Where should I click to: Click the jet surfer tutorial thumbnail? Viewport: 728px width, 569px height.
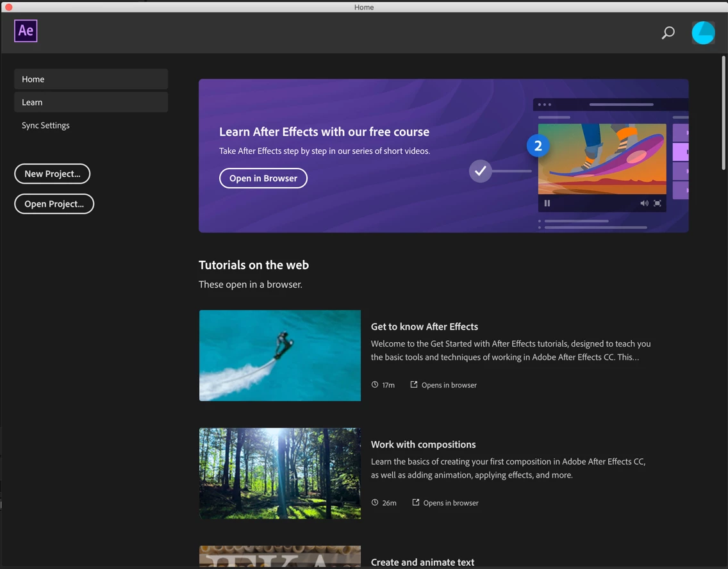click(x=280, y=356)
